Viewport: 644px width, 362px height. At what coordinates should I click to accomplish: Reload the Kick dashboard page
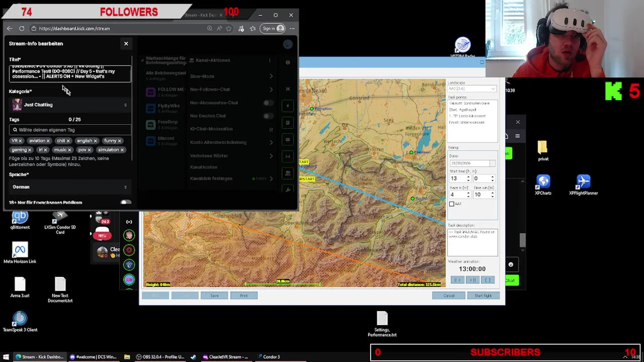pos(22,29)
